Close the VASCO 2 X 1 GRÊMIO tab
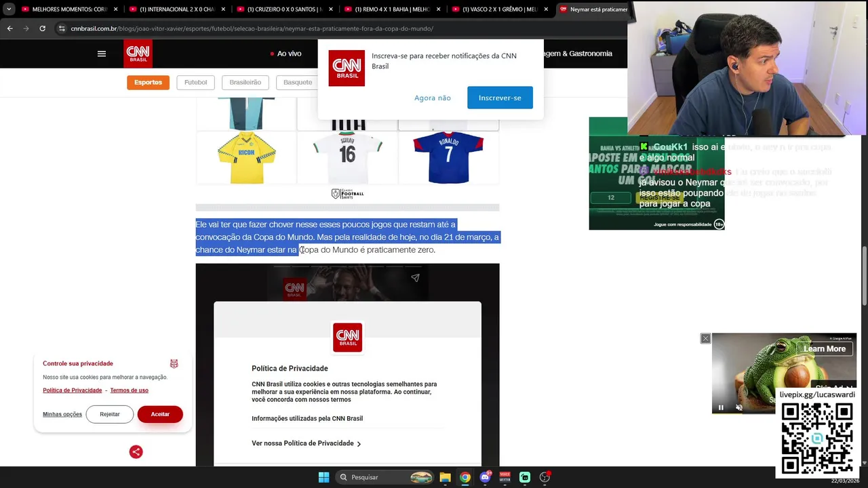The width and height of the screenshot is (868, 488). coord(546,9)
